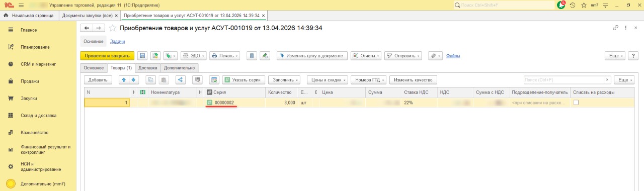Viewport: 644px width, 191px height.
Task: Open the Склад и доставка sidebar section
Action: tap(38, 116)
